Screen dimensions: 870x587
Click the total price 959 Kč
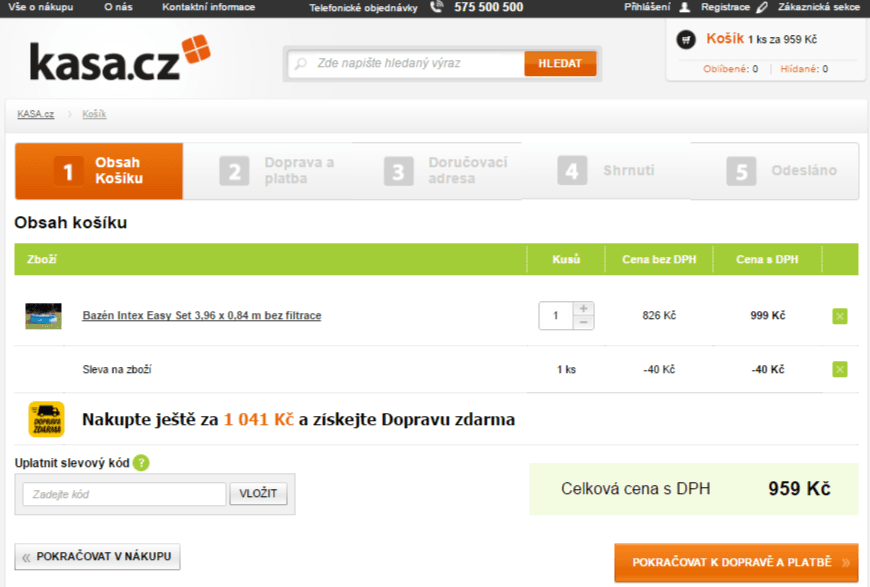pyautogui.click(x=799, y=489)
